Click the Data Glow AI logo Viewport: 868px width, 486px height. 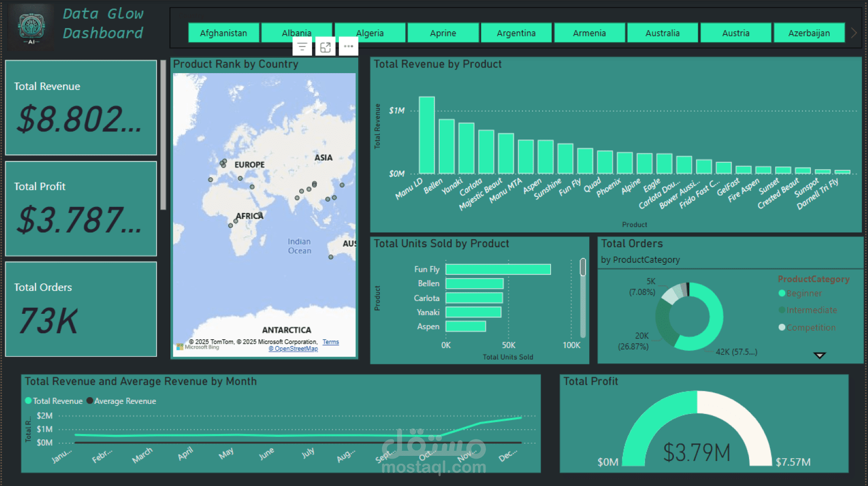click(x=32, y=27)
